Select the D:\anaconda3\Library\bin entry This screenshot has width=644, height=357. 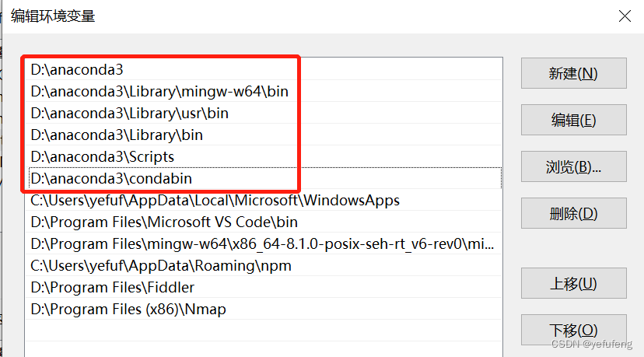coord(264,135)
